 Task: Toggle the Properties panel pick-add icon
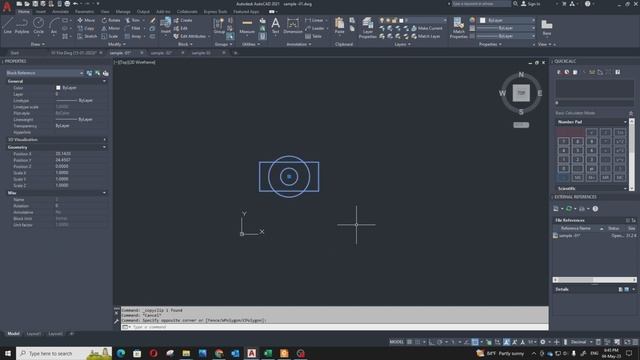tap(89, 73)
